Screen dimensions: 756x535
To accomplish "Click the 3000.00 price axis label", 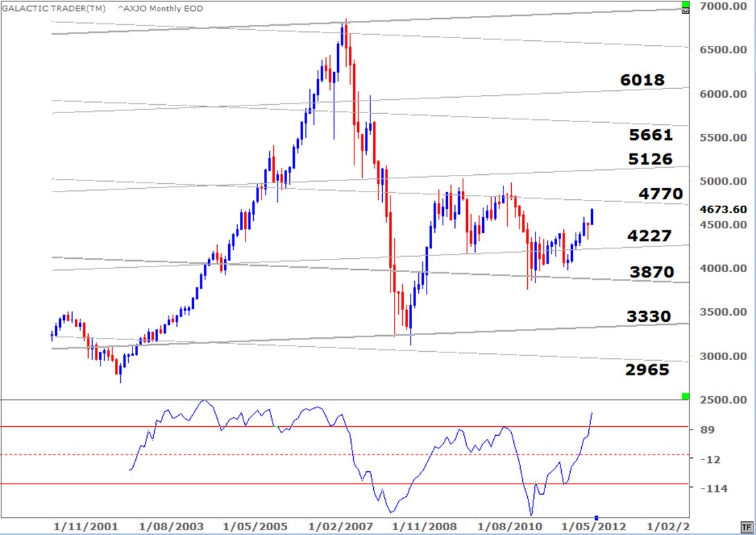I will pyautogui.click(x=723, y=356).
